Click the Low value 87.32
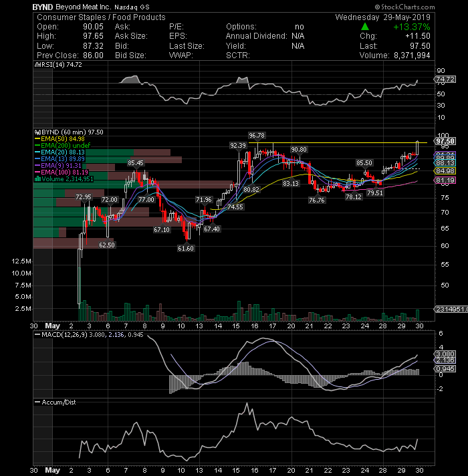Screen dimensions: 468x476 coord(93,46)
